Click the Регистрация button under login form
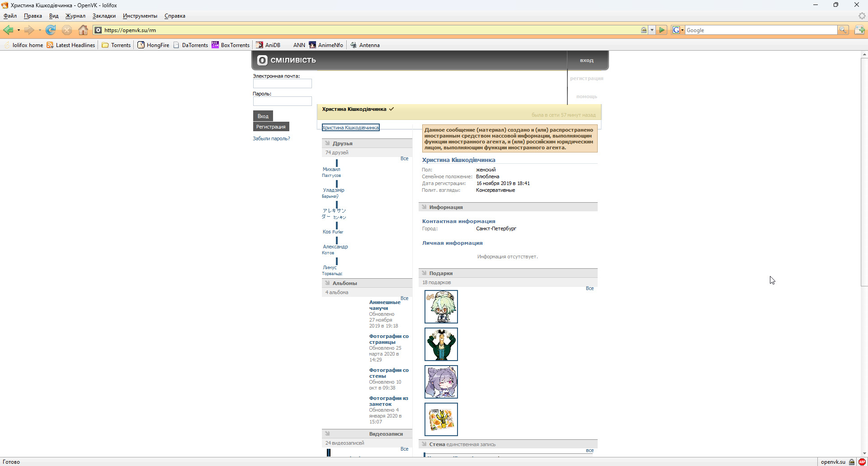This screenshot has height=466, width=868. (271, 127)
